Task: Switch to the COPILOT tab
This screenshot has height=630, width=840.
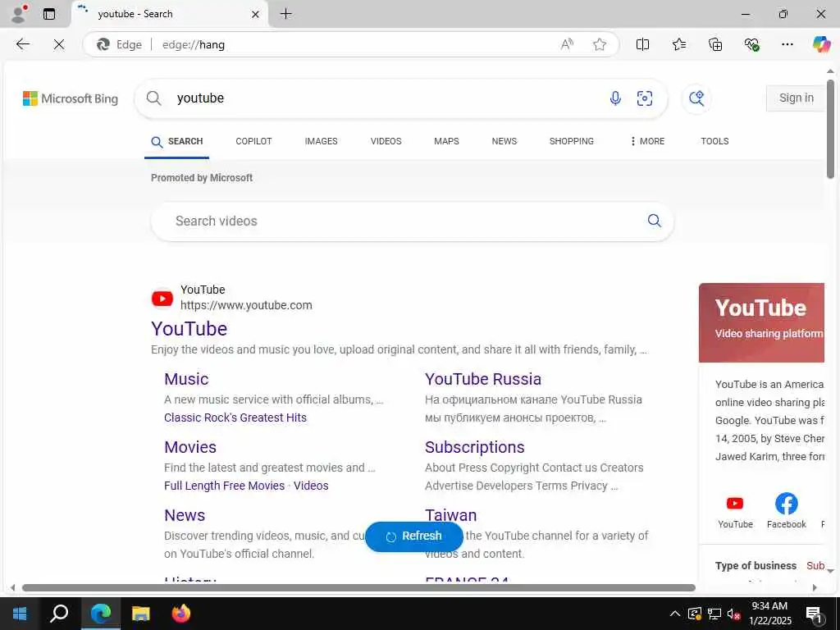Action: 253,141
